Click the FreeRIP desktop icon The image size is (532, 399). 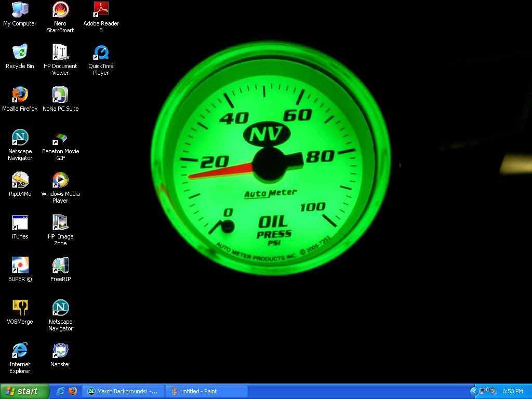pos(60,270)
